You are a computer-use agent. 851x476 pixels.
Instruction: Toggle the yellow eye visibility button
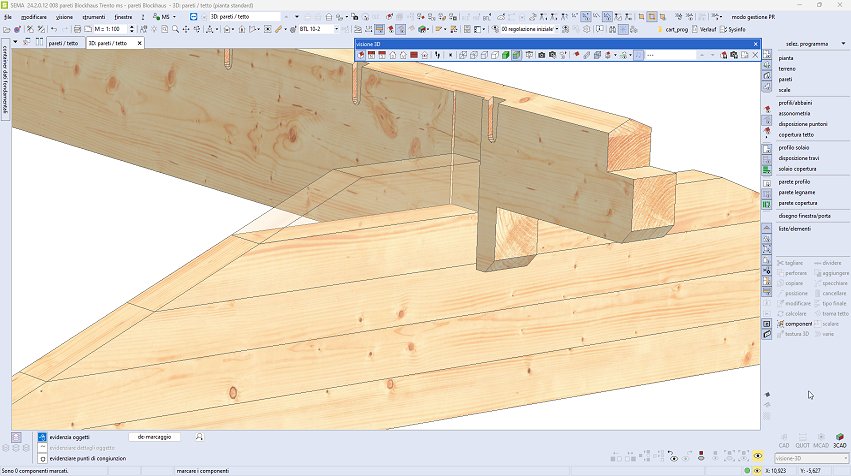coord(758,456)
